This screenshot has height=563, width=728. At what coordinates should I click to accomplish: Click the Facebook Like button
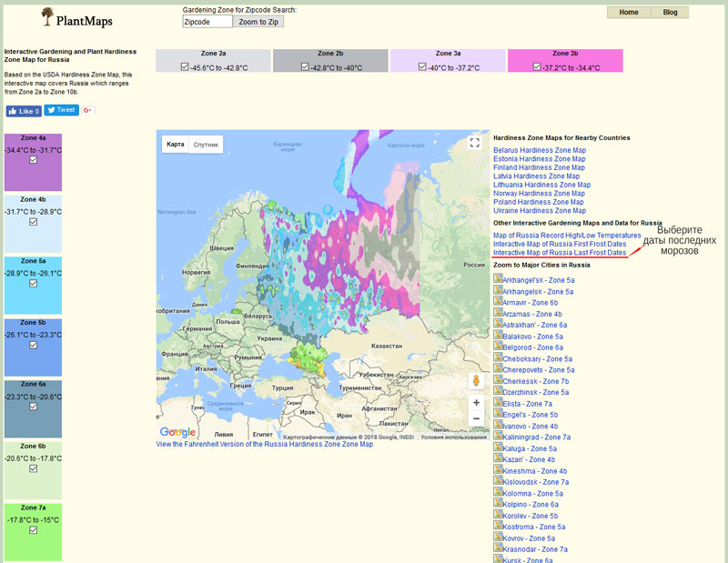(24, 111)
